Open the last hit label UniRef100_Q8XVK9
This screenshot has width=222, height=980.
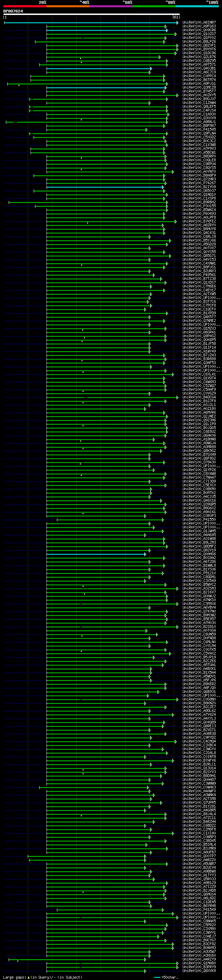point(199,971)
